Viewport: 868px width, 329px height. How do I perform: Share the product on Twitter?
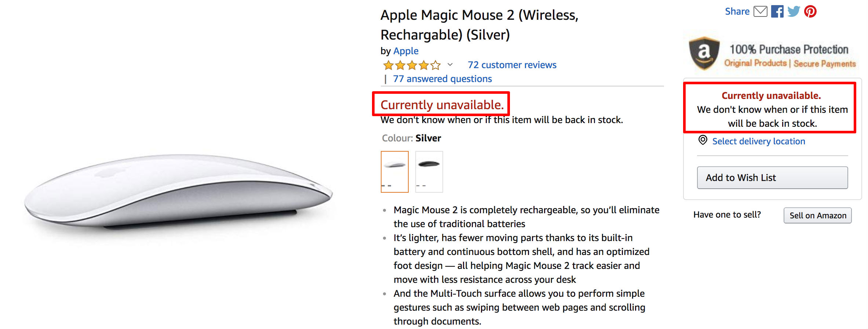coord(793,11)
